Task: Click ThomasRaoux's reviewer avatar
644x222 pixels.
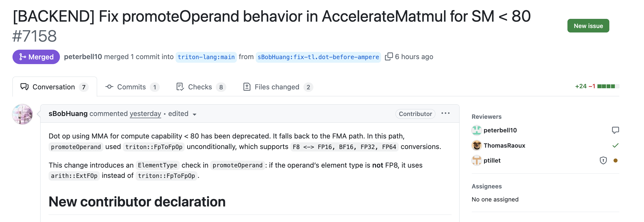Action: pyautogui.click(x=476, y=145)
